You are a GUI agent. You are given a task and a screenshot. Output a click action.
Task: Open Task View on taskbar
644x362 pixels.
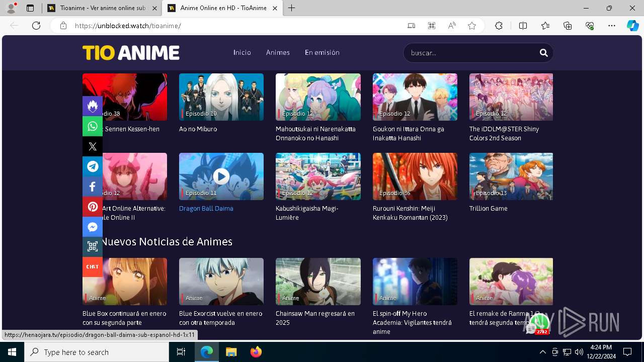tap(181, 352)
